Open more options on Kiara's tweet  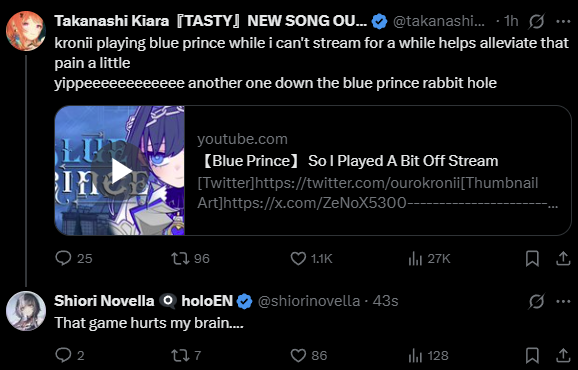(563, 22)
